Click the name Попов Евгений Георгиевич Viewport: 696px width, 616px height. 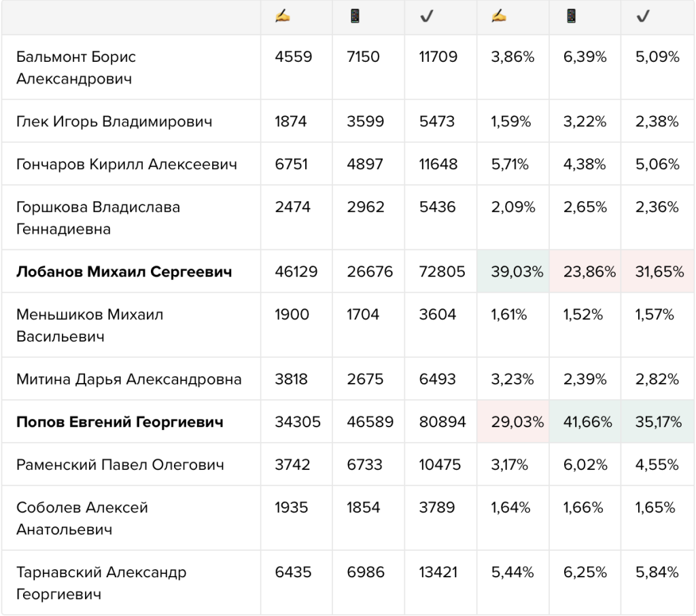pyautogui.click(x=120, y=421)
